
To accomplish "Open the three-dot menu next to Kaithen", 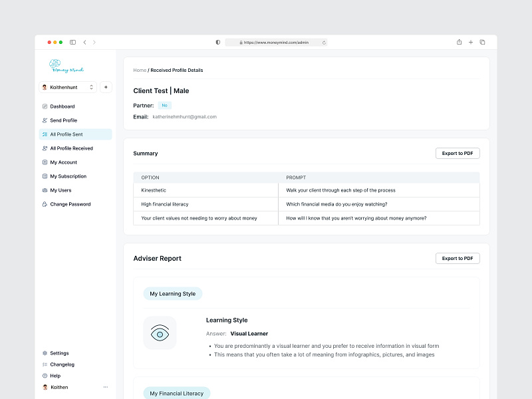I will [105, 387].
